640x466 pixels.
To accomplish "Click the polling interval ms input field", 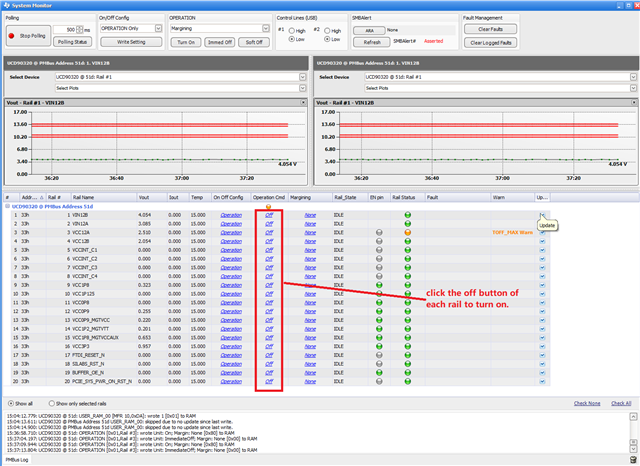I will click(65, 30).
